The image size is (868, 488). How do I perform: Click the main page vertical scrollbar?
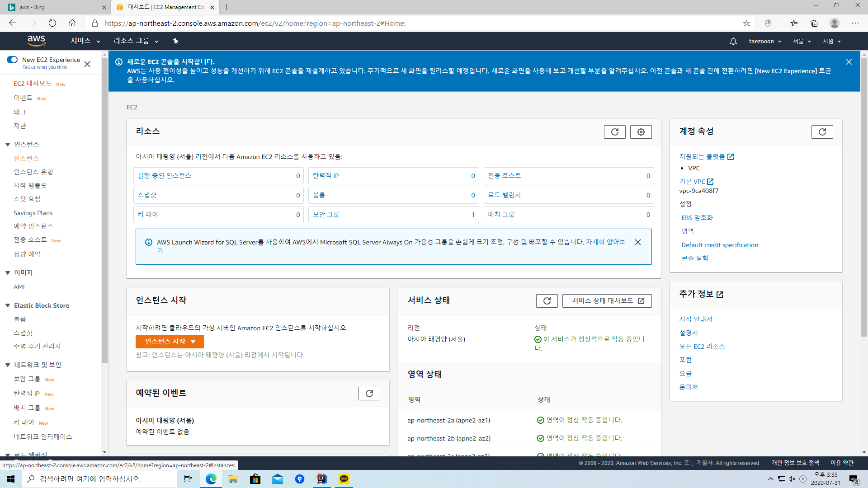coord(864,197)
